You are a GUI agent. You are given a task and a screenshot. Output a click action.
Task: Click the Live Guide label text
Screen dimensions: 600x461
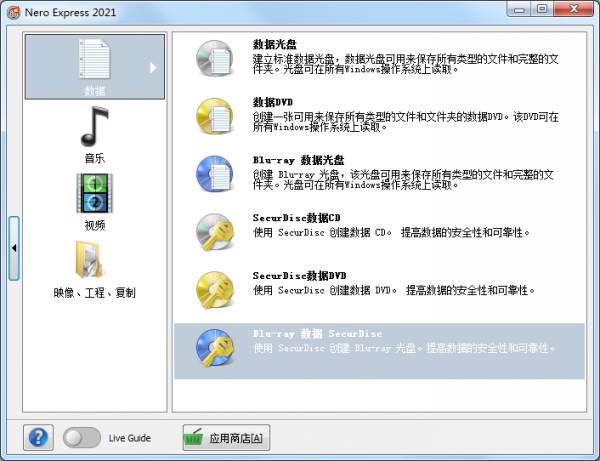tap(129, 438)
